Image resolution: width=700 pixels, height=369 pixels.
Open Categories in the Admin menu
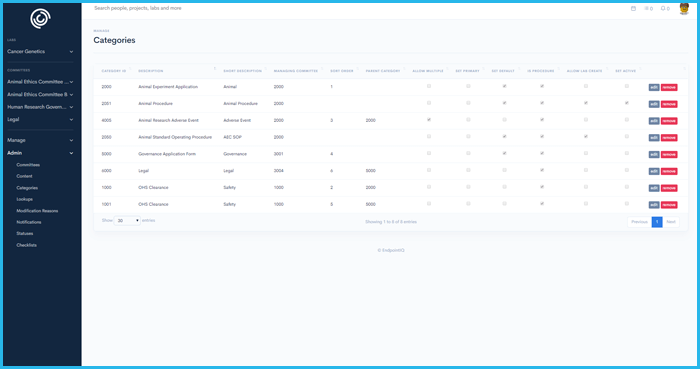[x=27, y=188]
